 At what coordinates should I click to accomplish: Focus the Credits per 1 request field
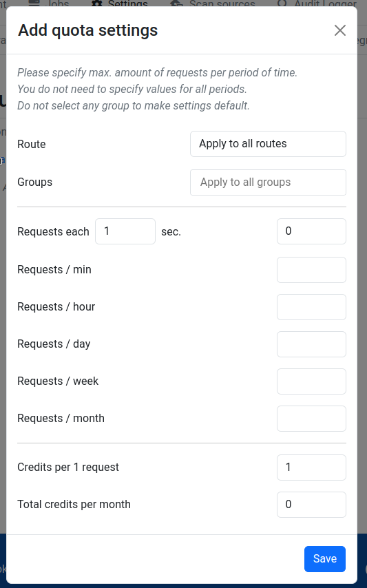[x=311, y=468]
